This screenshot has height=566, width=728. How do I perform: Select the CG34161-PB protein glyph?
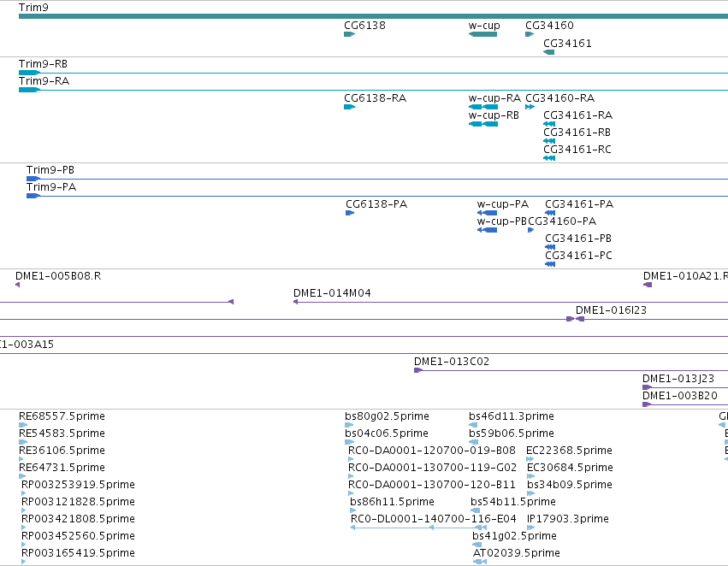coord(550,247)
